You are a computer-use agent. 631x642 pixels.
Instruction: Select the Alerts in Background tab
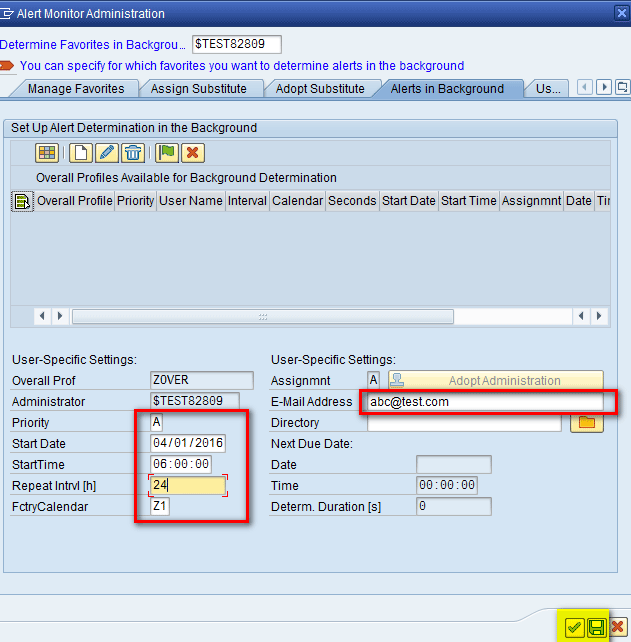click(447, 88)
